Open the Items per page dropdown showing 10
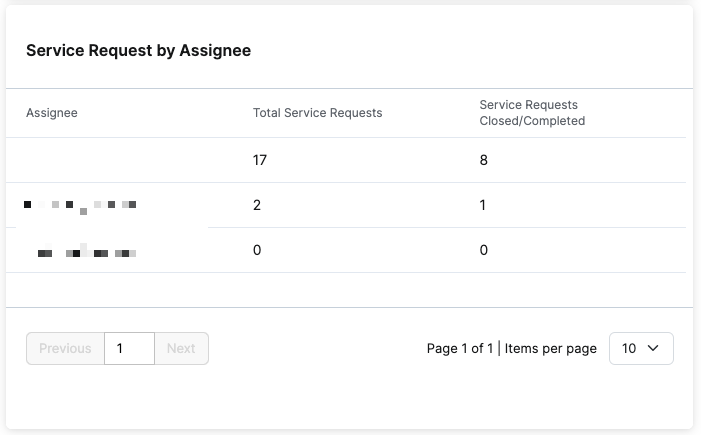The width and height of the screenshot is (701, 435). (x=641, y=348)
